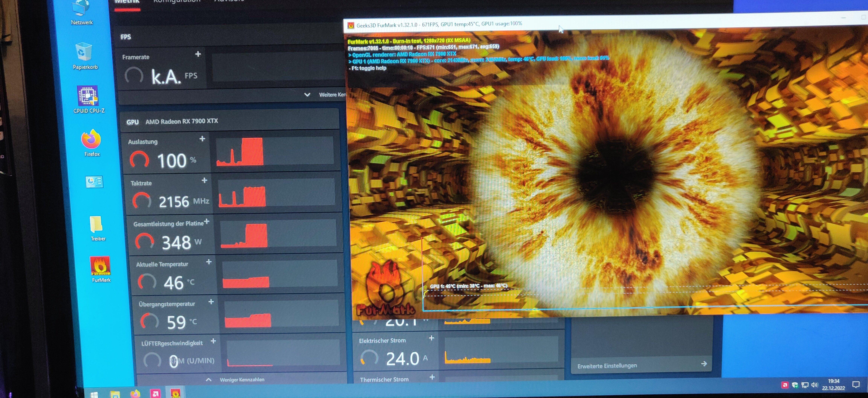The width and height of the screenshot is (868, 398).
Task: Click AMD tray icon in system tray
Action: pos(785,385)
